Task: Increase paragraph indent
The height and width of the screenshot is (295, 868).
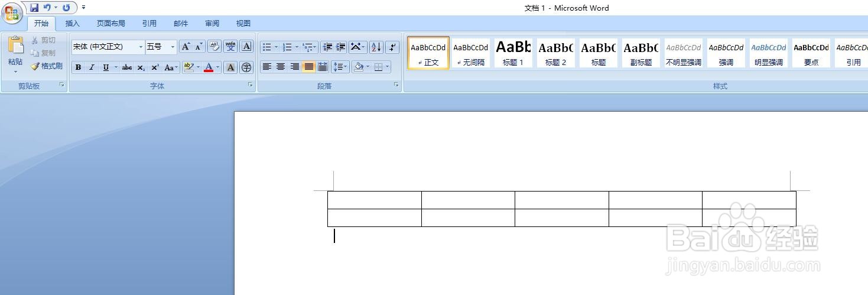Action: point(341,47)
